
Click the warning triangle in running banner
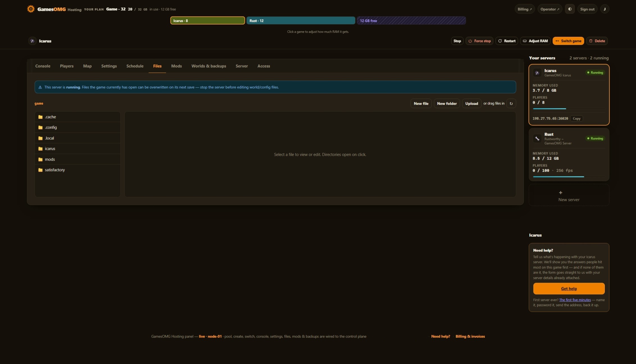(40, 87)
